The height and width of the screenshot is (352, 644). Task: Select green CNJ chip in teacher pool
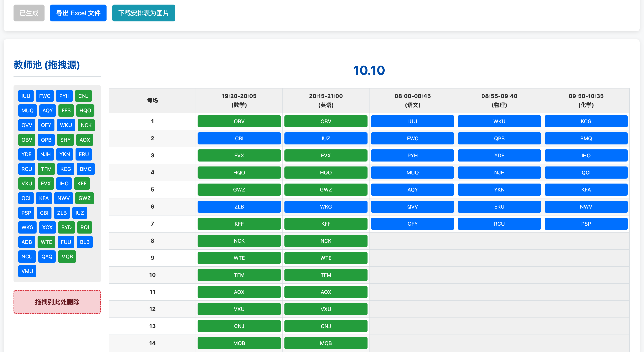83,96
